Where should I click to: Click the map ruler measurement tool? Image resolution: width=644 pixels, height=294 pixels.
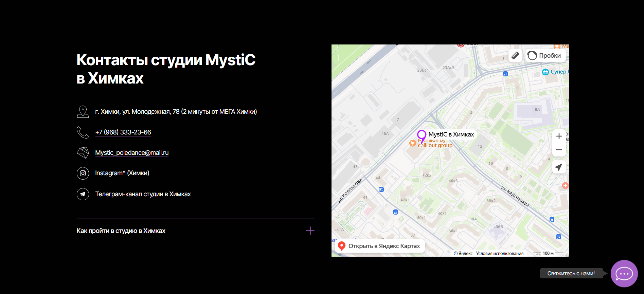point(515,55)
